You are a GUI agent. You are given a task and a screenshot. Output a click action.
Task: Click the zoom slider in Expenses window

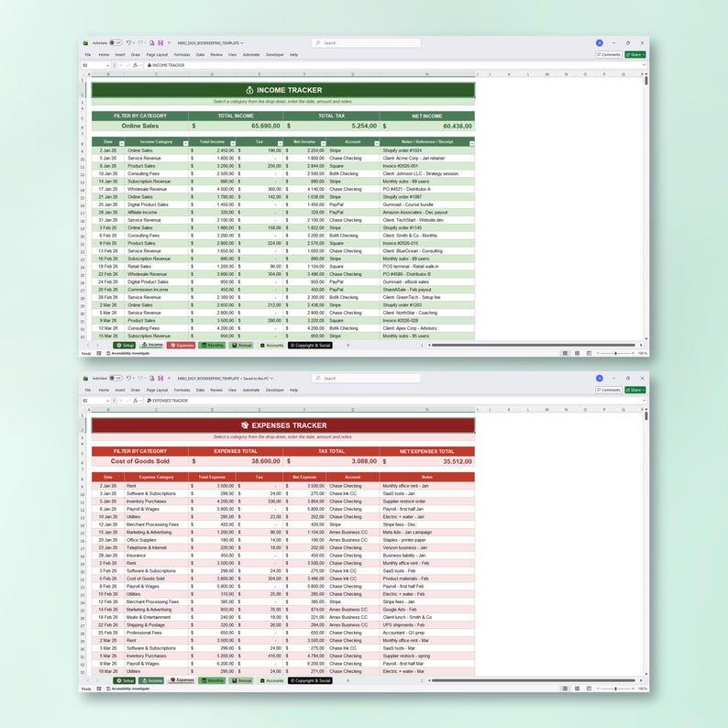615,689
